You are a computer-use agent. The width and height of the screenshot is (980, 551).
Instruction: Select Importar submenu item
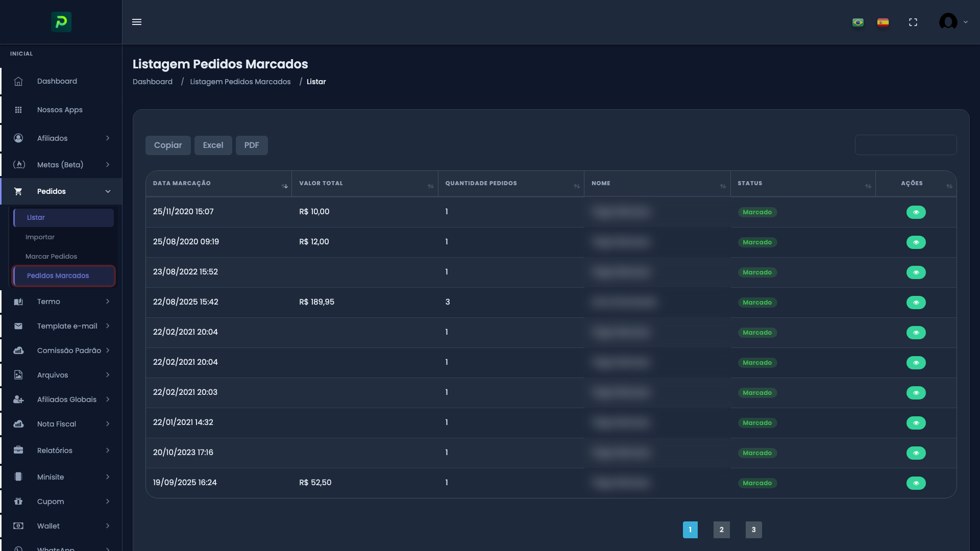40,237
